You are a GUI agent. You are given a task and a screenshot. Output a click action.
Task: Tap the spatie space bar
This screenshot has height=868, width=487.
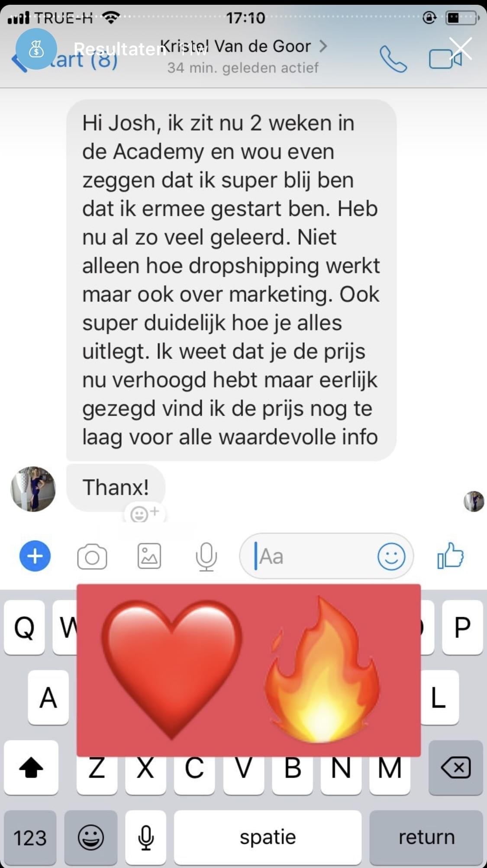268,838
